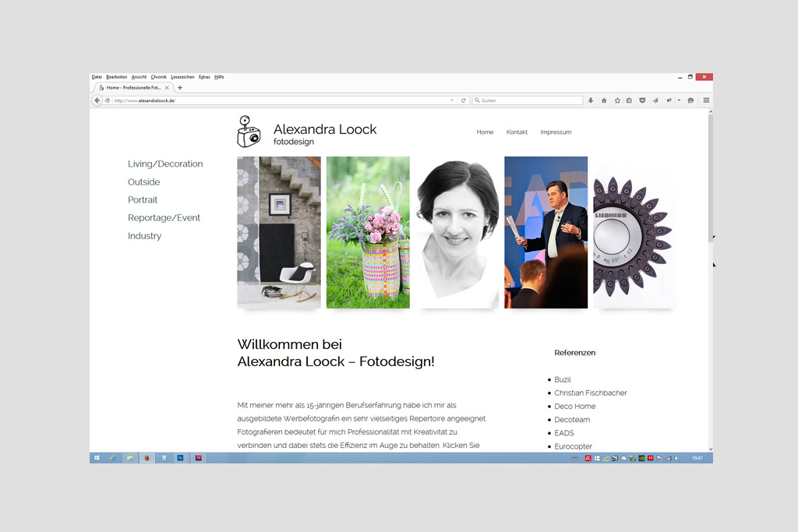This screenshot has height=532, width=798.
Task: Select the Home - Professionelle Fot... tab
Action: point(132,88)
